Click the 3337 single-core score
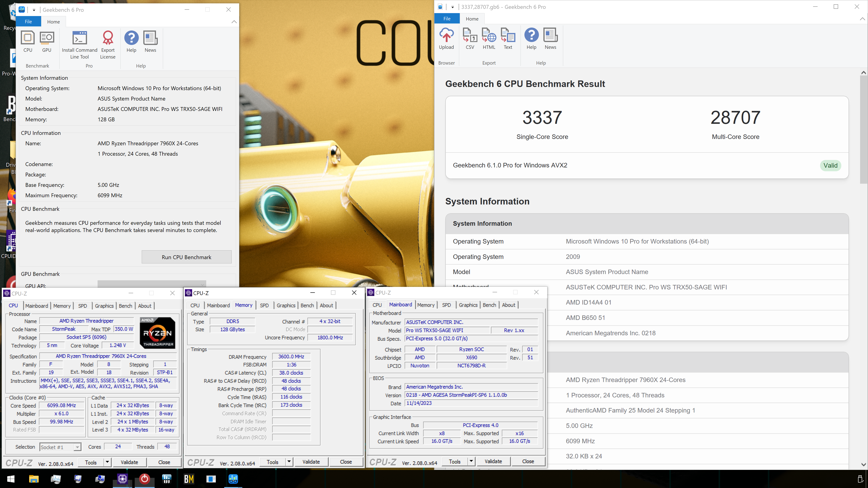This screenshot has height=488, width=868. point(542,117)
